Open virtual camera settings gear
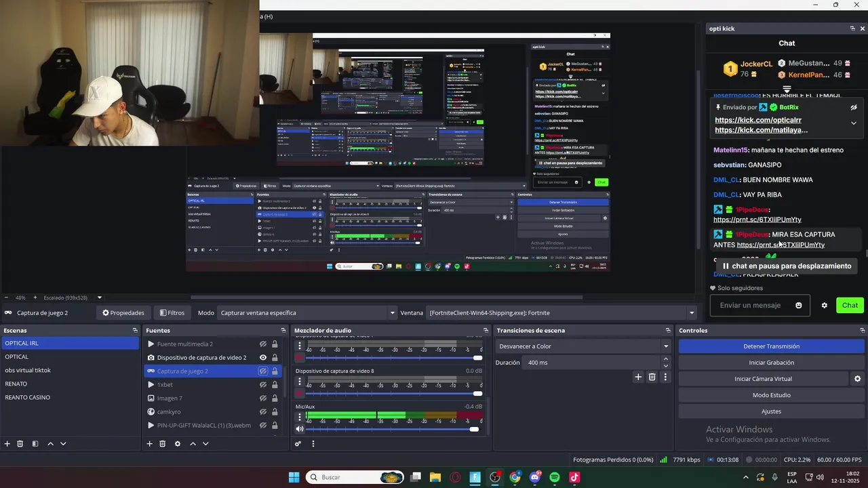Screen dimensions: 868x488 pyautogui.click(x=857, y=379)
